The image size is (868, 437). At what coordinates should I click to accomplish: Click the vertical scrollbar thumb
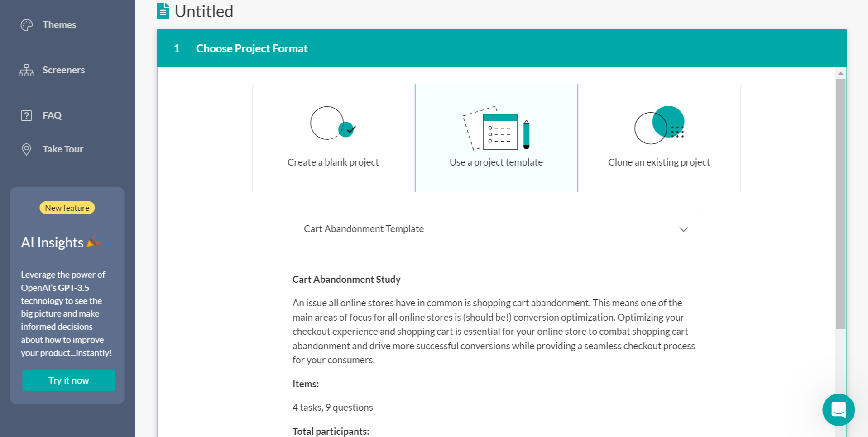[x=841, y=204]
